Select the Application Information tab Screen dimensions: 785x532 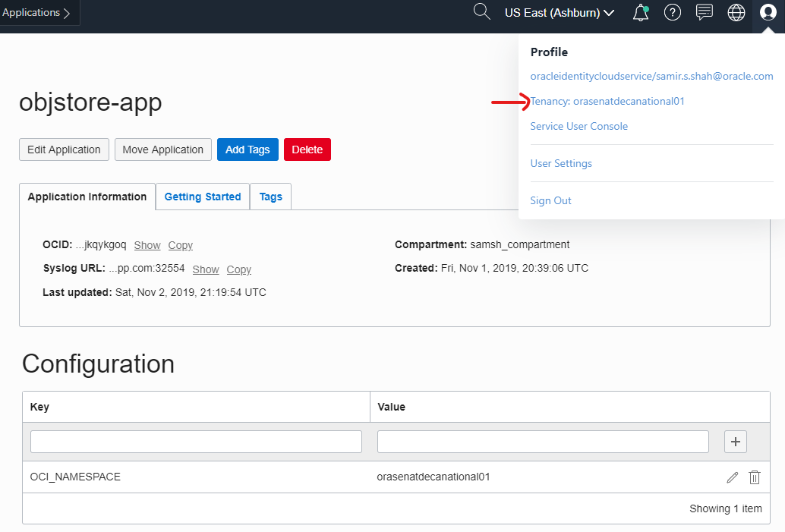click(x=87, y=196)
